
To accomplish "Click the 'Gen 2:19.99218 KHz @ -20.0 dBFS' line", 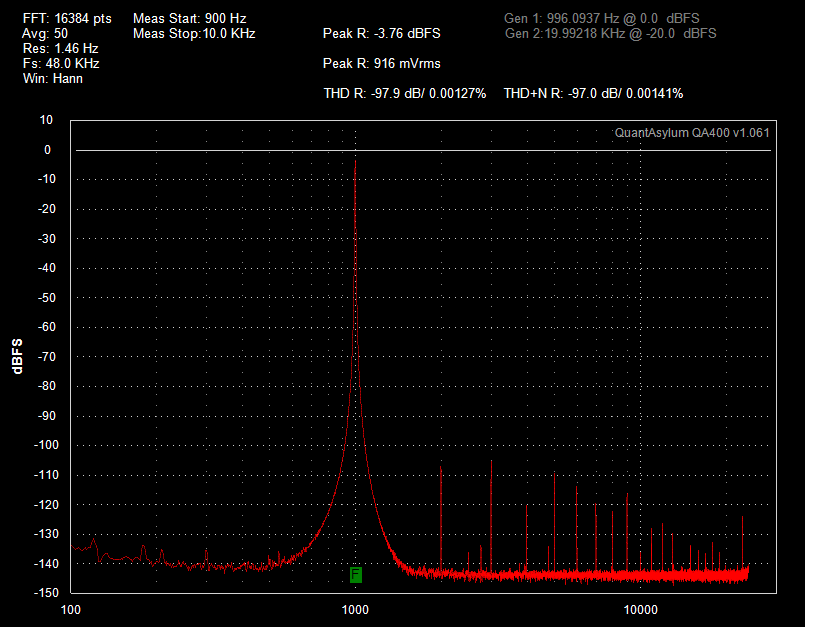I will click(x=610, y=33).
